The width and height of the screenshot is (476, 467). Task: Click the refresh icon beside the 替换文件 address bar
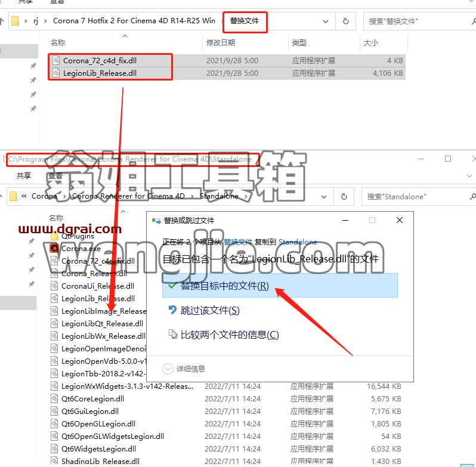(345, 21)
